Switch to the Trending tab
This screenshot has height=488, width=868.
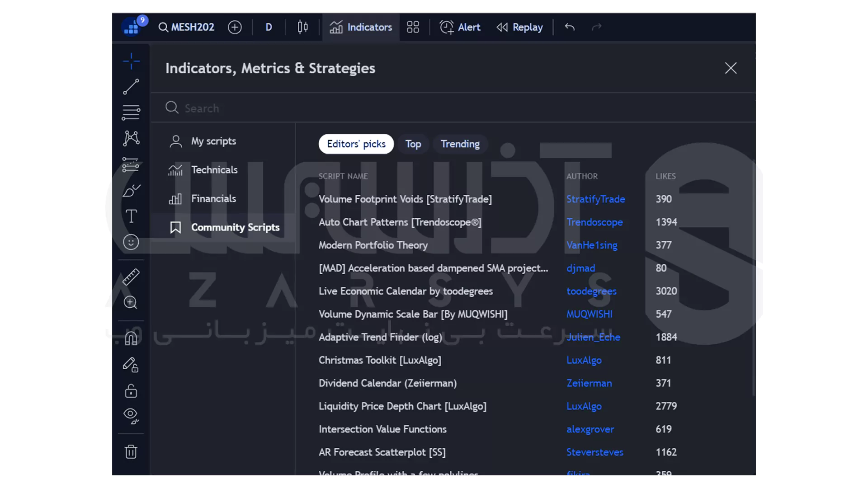tap(460, 144)
